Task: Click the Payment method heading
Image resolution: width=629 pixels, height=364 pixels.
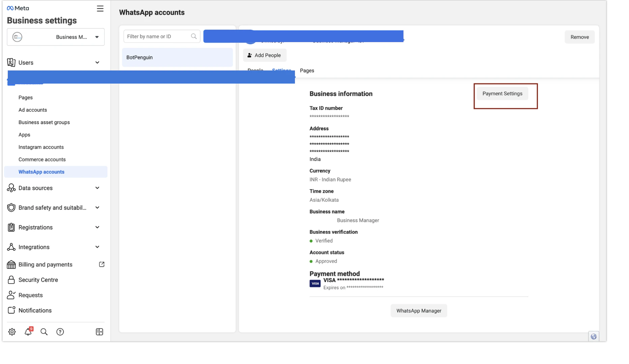Action: (x=334, y=274)
